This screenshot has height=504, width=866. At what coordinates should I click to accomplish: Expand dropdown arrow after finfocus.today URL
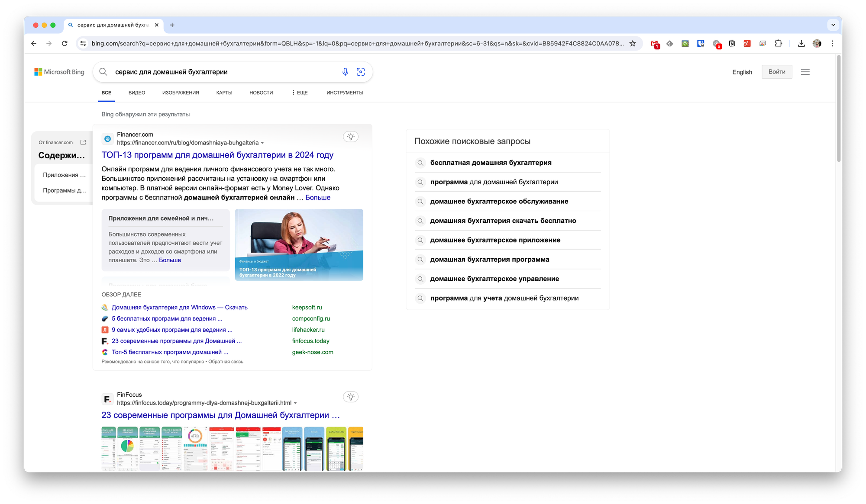click(295, 403)
